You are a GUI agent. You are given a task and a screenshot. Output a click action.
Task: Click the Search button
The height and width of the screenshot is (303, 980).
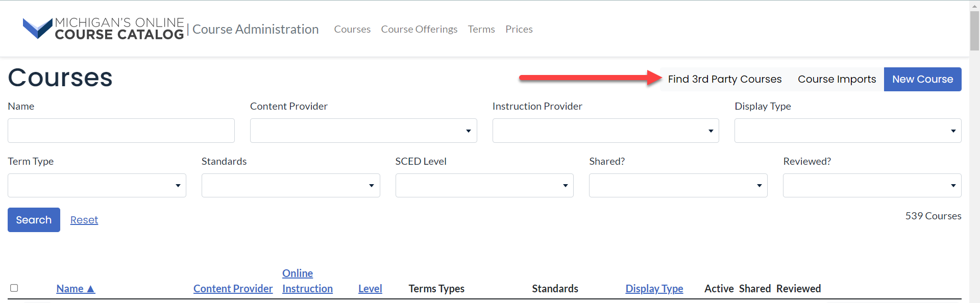tap(34, 220)
